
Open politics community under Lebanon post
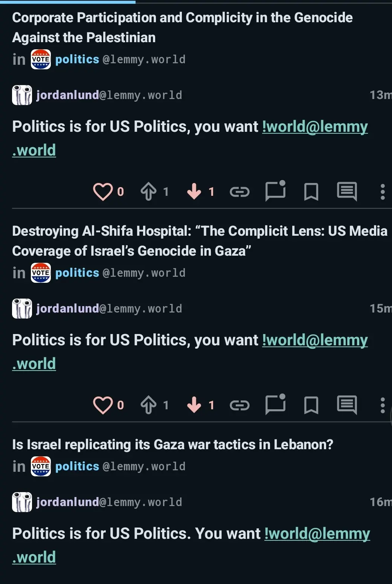77,467
